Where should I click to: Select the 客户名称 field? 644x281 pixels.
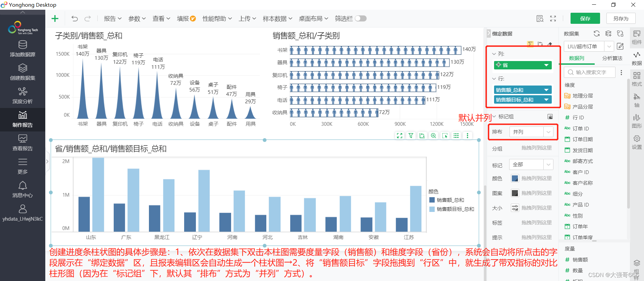579,183
